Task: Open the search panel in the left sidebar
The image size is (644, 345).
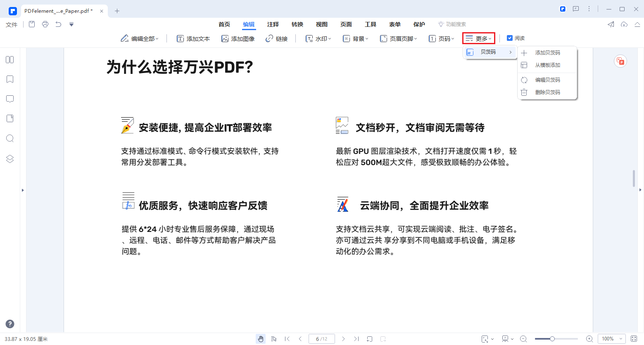Action: coord(10,138)
